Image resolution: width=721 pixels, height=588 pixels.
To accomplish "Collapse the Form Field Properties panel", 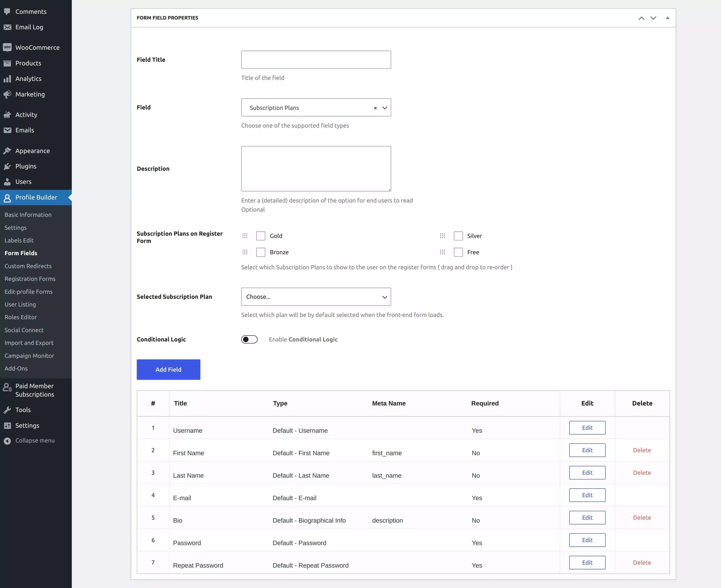I will pyautogui.click(x=667, y=18).
